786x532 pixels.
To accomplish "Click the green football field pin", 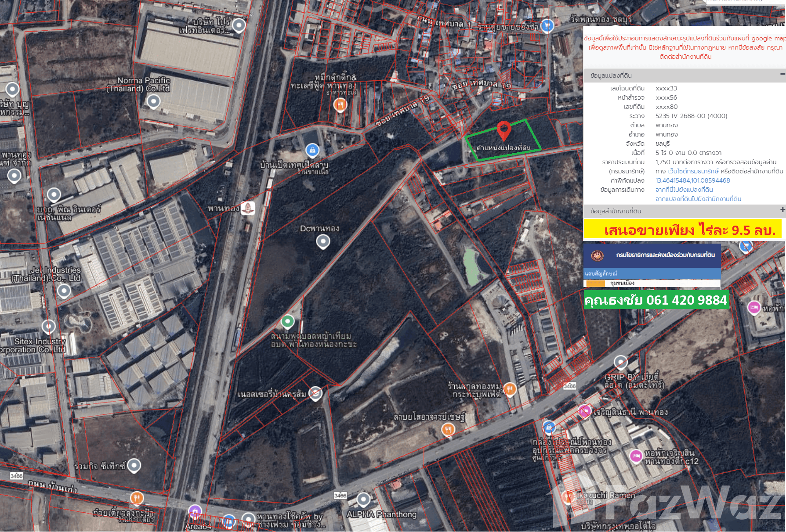I will click(287, 321).
